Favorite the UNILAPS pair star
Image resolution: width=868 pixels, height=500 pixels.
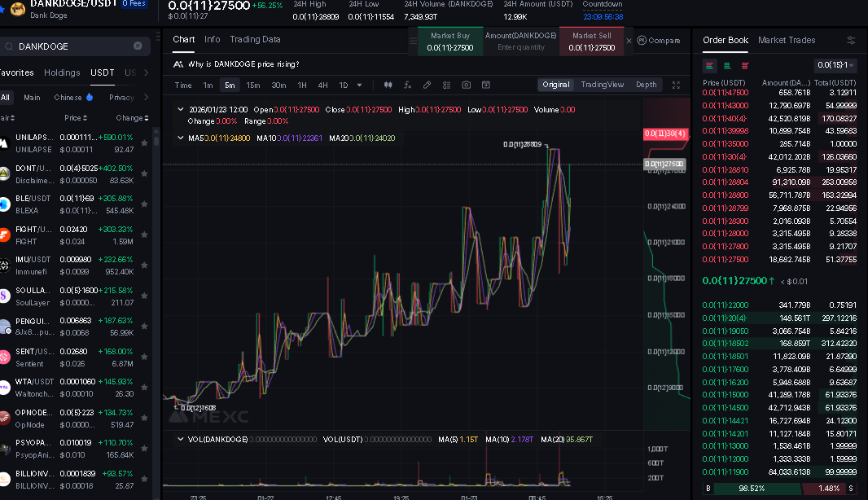(x=144, y=143)
